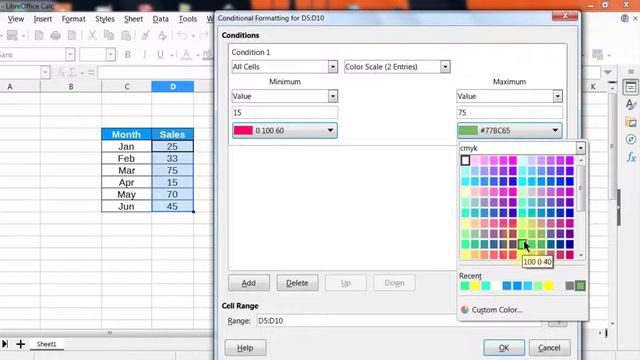The image size is (640, 360).
Task: Open the Color Scale (2 Entries) dropdown
Action: (x=445, y=67)
